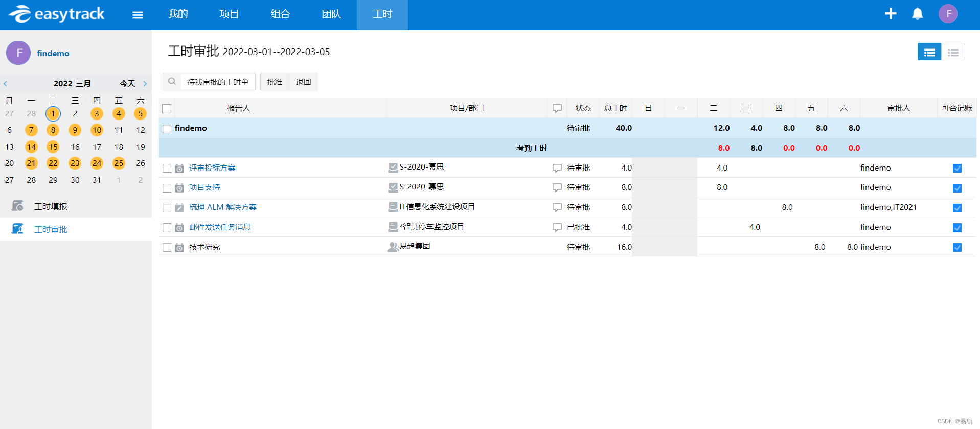The height and width of the screenshot is (429, 980).
Task: Click the task icon beside 评审投标方案
Action: (179, 168)
